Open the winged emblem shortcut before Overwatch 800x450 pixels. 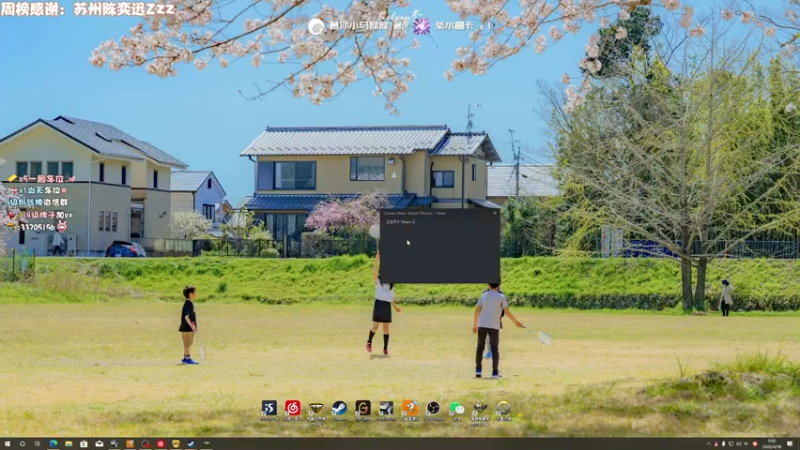click(480, 409)
